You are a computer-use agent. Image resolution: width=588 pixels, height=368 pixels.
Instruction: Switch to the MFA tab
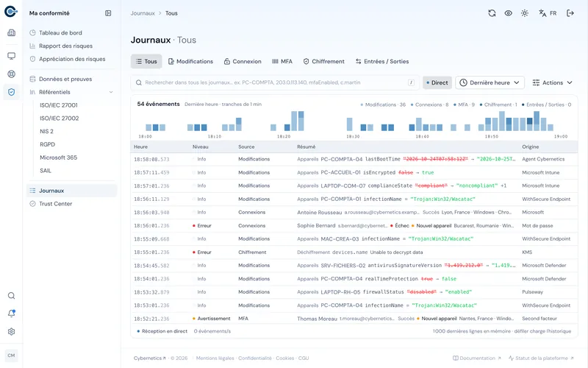tap(282, 61)
